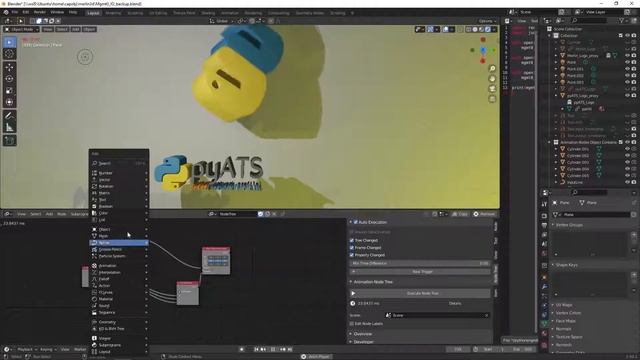
Task: Click Search in the Add menu
Action: 119,163
